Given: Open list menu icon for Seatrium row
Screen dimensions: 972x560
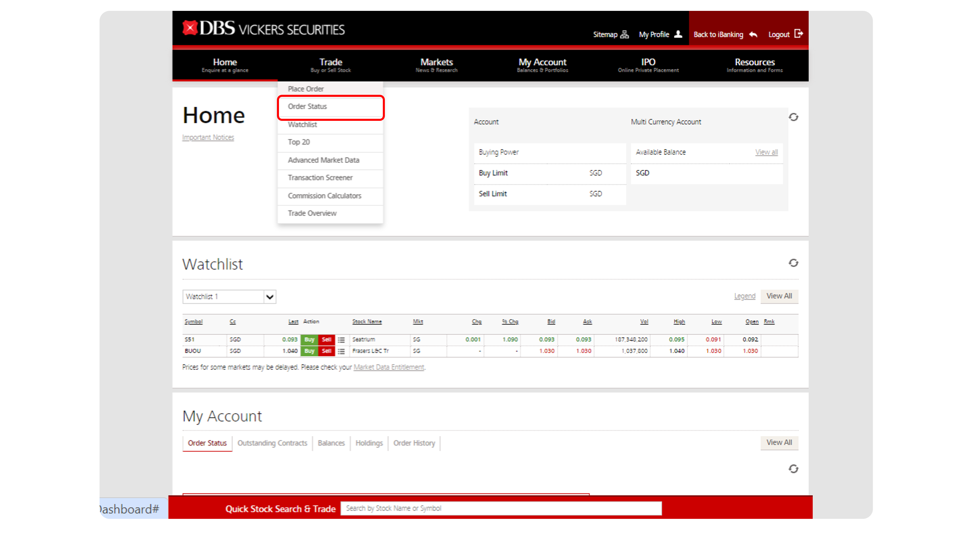Looking at the screenshot, I should point(341,340).
